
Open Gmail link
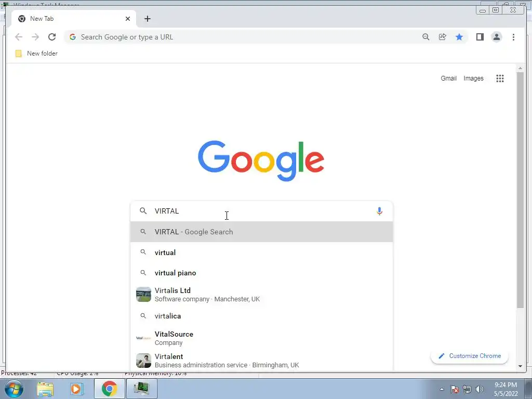448,78
